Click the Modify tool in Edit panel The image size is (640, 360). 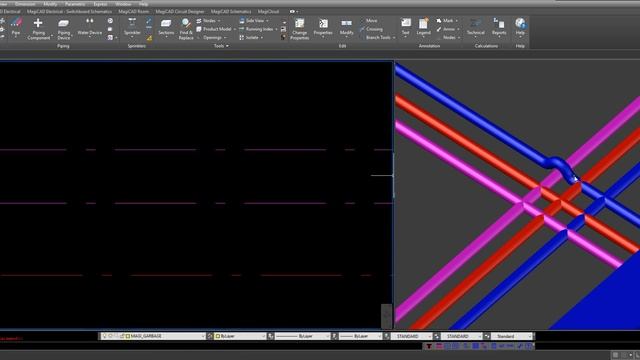click(347, 27)
